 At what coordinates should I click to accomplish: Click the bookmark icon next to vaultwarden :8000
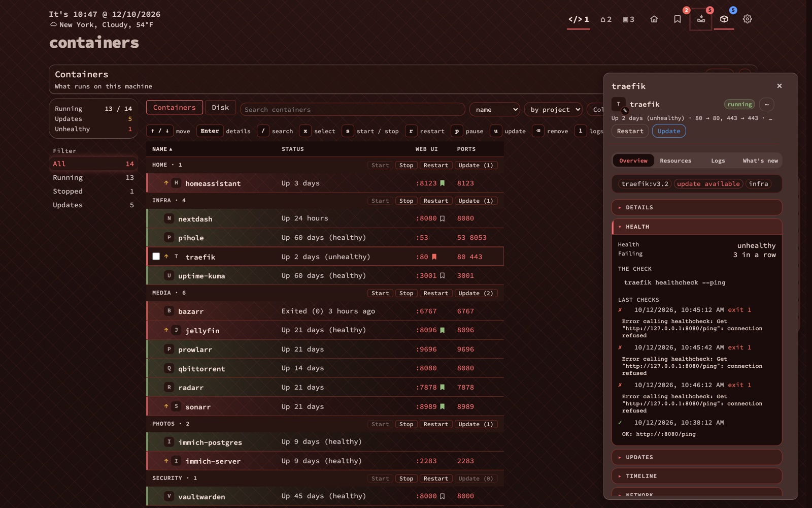[x=442, y=496]
